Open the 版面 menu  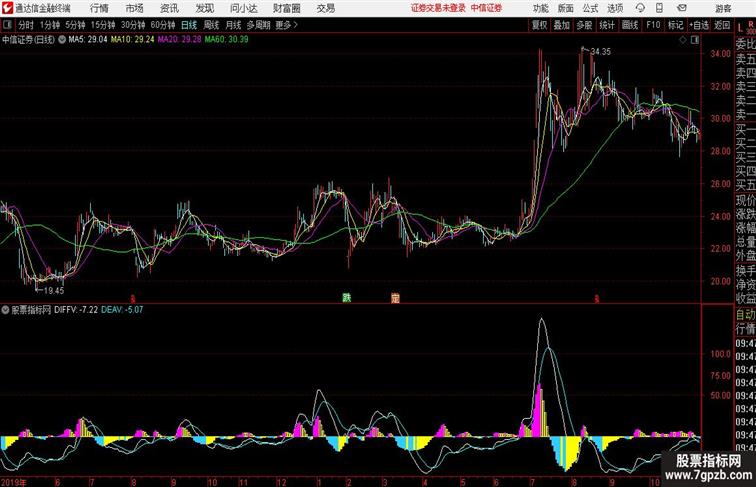tap(566, 8)
